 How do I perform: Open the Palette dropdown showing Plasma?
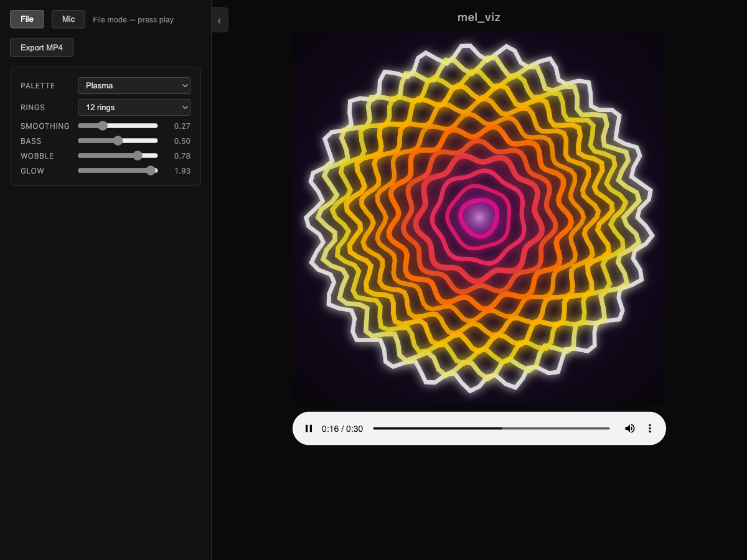pyautogui.click(x=134, y=86)
